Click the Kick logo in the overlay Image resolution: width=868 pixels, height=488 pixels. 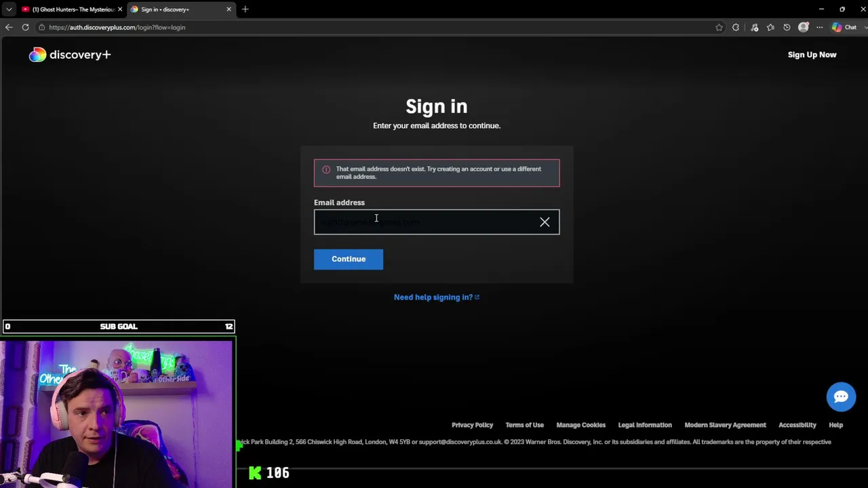click(255, 473)
